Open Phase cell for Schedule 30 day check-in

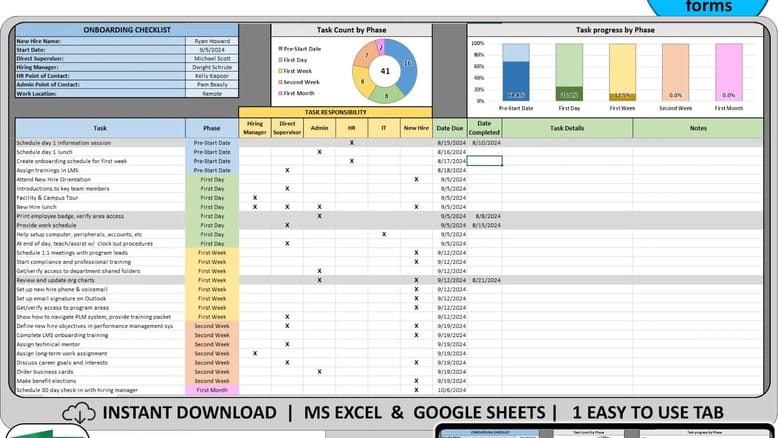tap(211, 390)
